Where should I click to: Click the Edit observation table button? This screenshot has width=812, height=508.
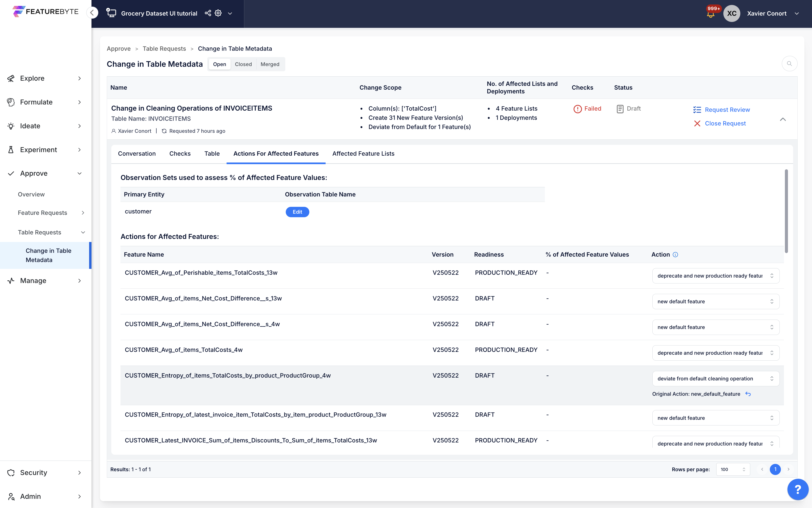coord(298,212)
